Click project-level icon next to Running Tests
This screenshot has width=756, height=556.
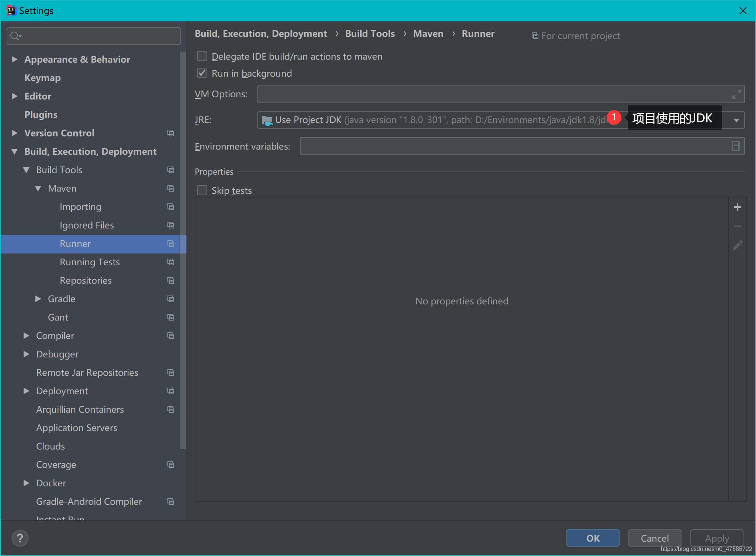click(x=170, y=262)
